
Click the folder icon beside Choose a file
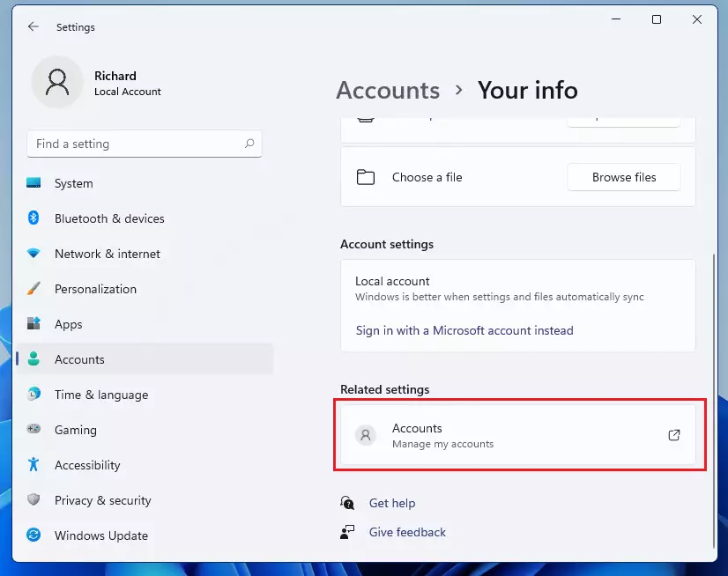click(x=366, y=177)
